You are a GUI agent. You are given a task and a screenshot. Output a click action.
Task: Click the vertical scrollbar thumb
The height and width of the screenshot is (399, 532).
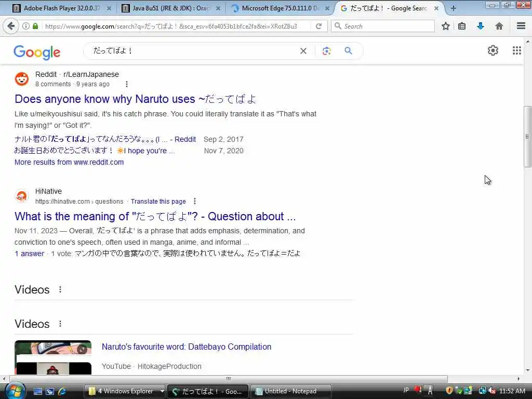pyautogui.click(x=527, y=137)
